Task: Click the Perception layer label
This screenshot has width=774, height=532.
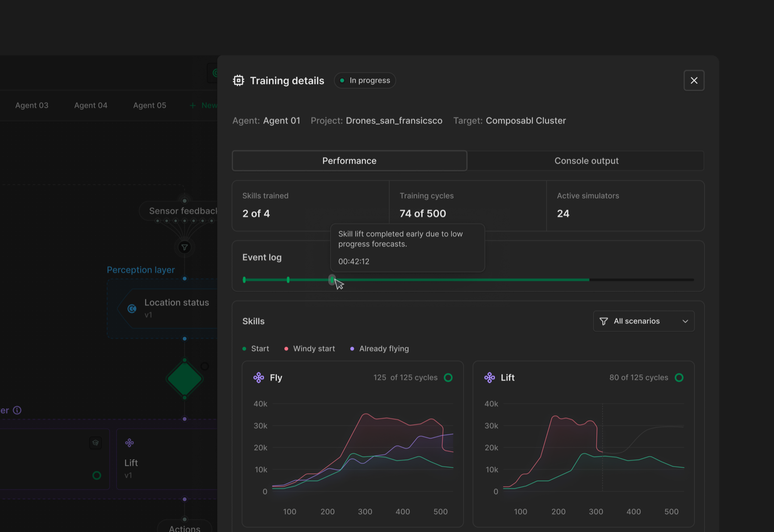Action: (141, 270)
